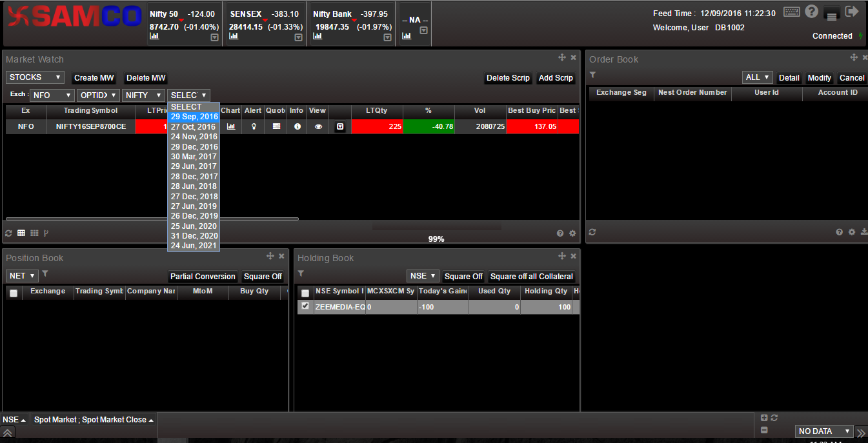The width and height of the screenshot is (868, 443).
Task: Click the SENSEX index chart icon
Action: tap(234, 37)
